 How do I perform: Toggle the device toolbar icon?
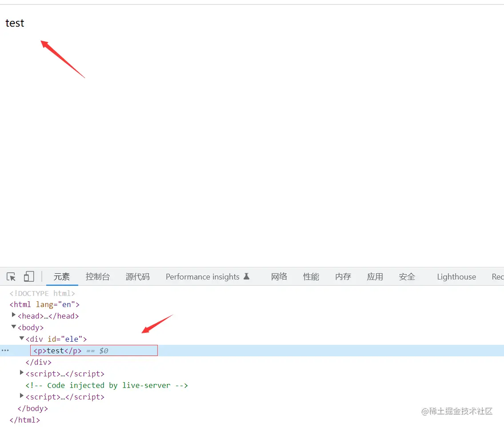(29, 276)
